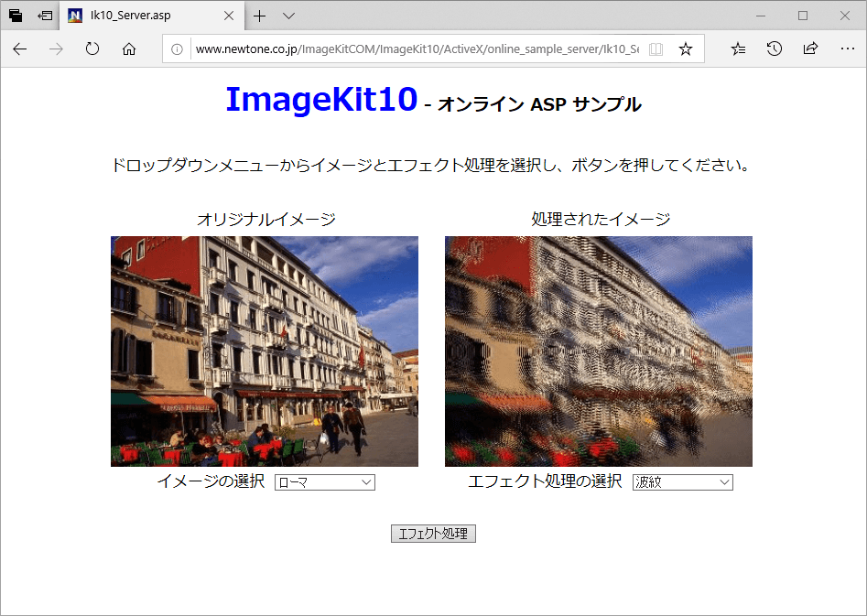Close the browser window

point(845,16)
